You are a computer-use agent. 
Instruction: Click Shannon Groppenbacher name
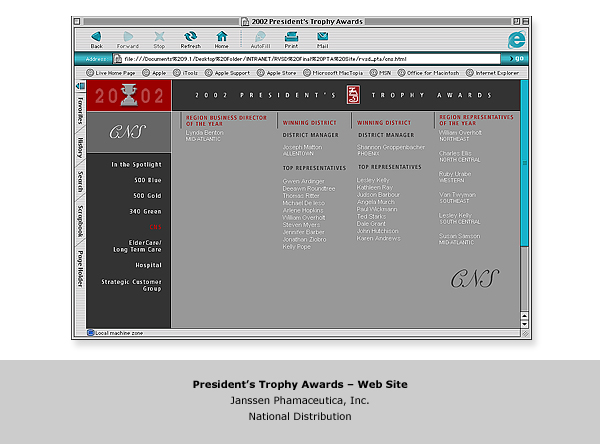[391, 147]
